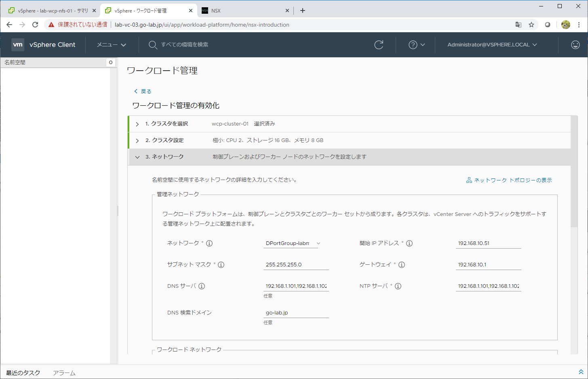Select the vSphere ワークロード管理 browser tab
This screenshot has width=588, height=379.
148,10
